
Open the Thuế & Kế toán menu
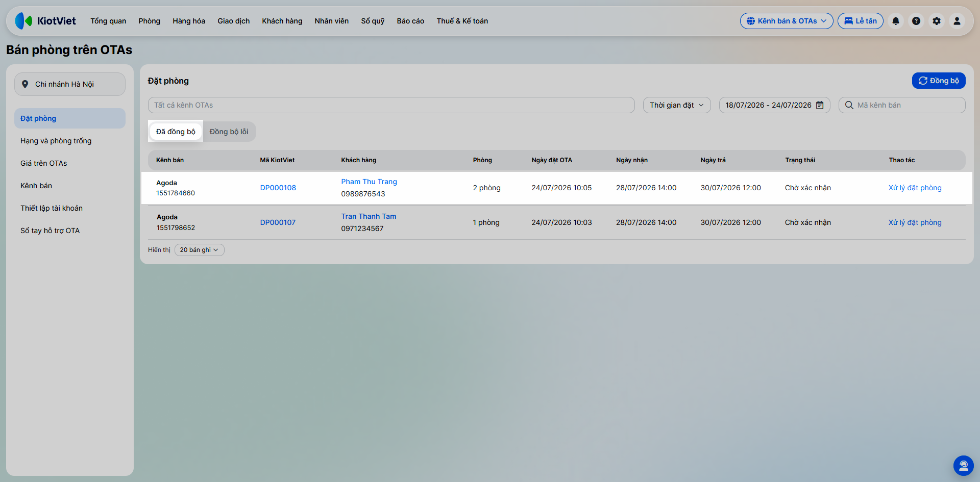coord(462,21)
